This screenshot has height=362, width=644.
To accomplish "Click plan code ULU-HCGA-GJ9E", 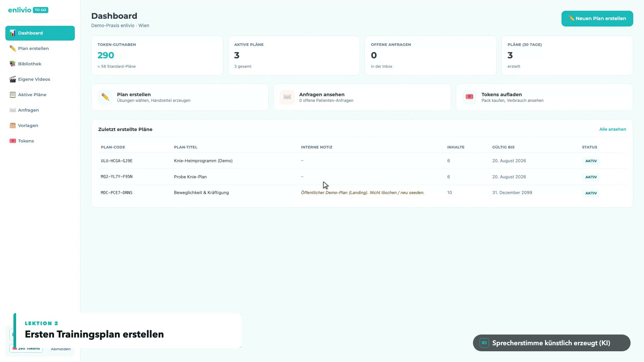I will click(116, 161).
